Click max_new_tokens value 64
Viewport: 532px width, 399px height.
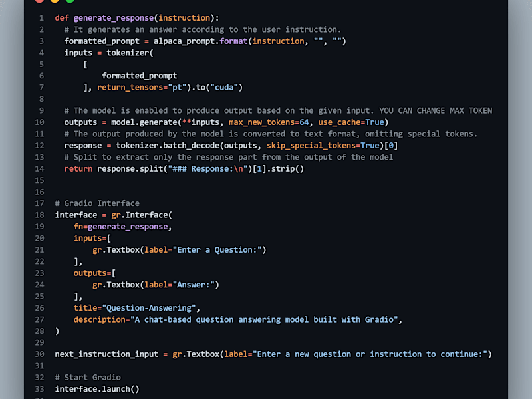[304, 122]
